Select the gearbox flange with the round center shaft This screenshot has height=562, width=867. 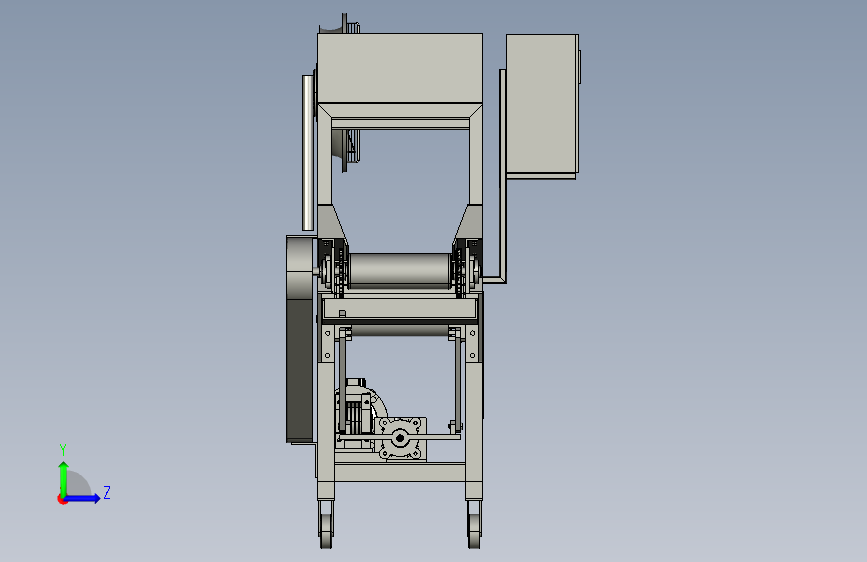tap(400, 438)
